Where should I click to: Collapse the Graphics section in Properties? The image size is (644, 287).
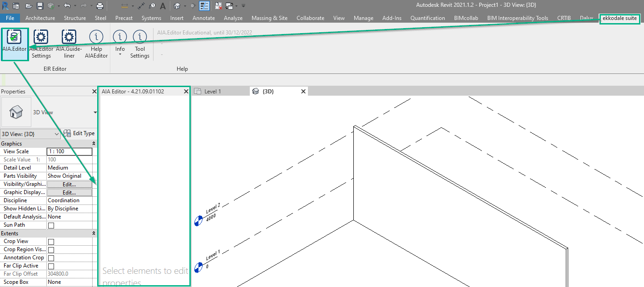coord(94,143)
